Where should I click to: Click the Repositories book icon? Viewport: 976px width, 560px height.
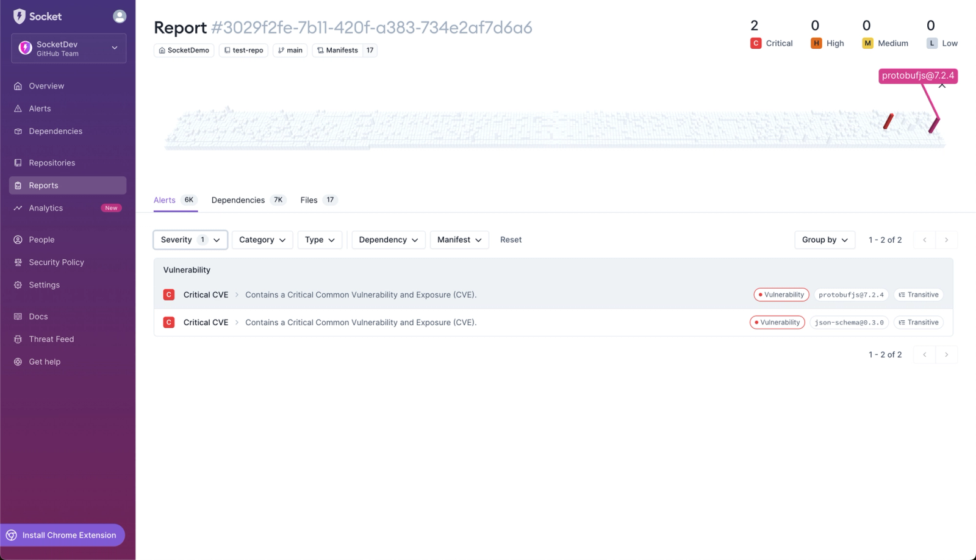[18, 163]
